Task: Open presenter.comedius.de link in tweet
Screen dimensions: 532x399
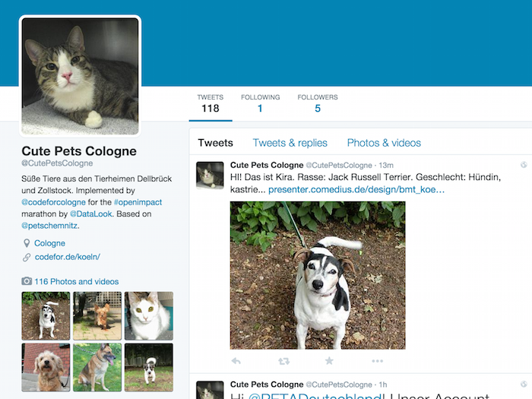Action: tap(356, 189)
